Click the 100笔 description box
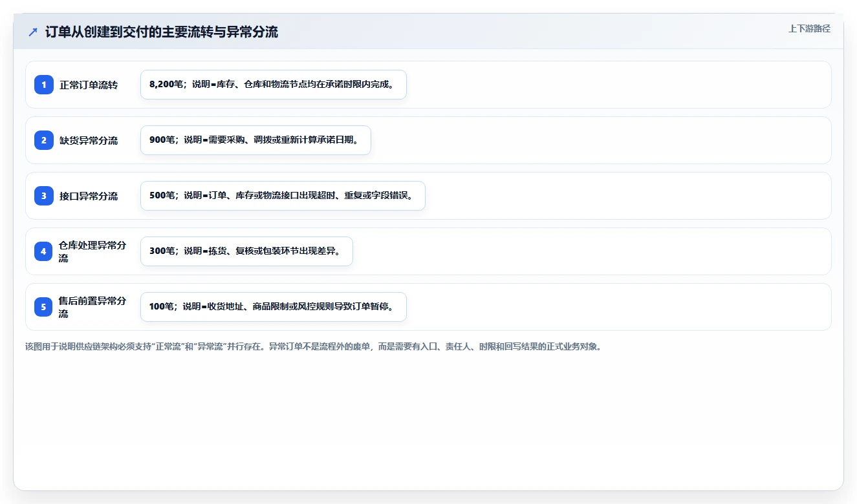 pos(274,307)
